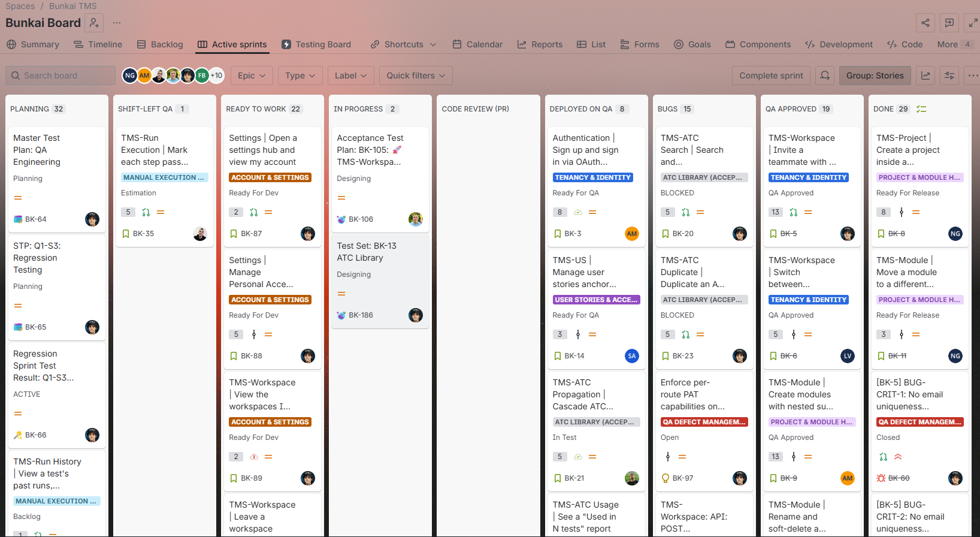980x537 pixels.
Task: Toggle FB avatar assignee filter
Action: [202, 76]
